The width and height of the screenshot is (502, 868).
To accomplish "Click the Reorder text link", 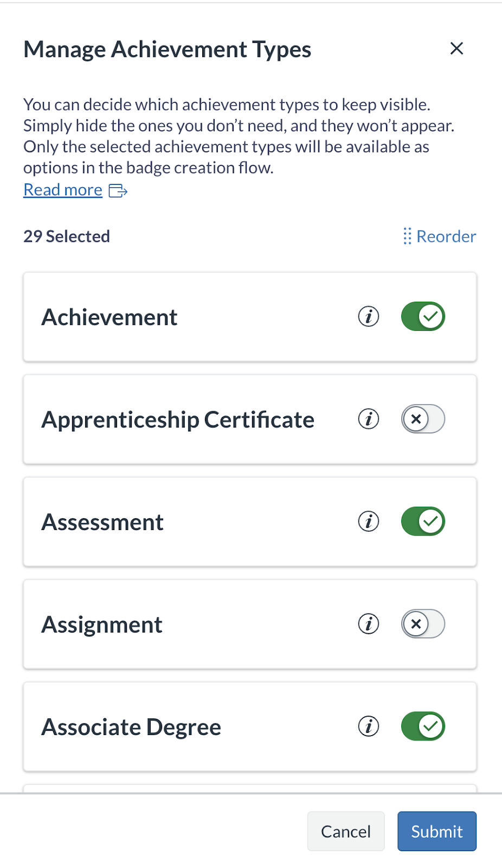I will (446, 237).
